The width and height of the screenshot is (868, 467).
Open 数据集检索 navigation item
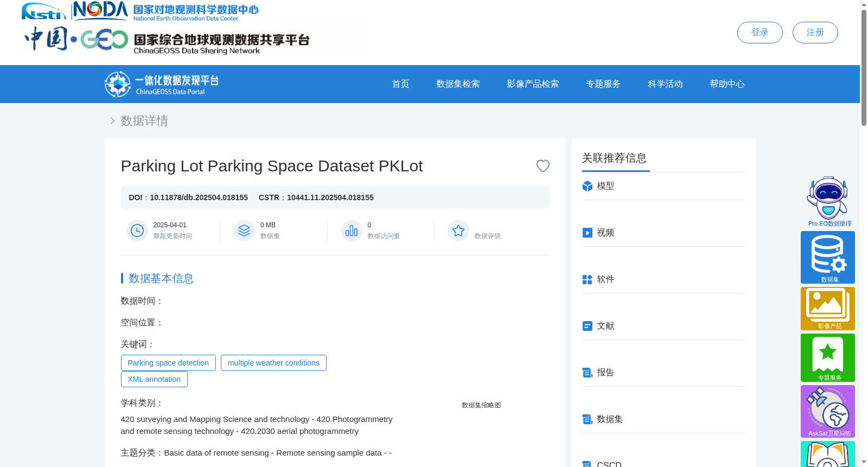coord(458,84)
